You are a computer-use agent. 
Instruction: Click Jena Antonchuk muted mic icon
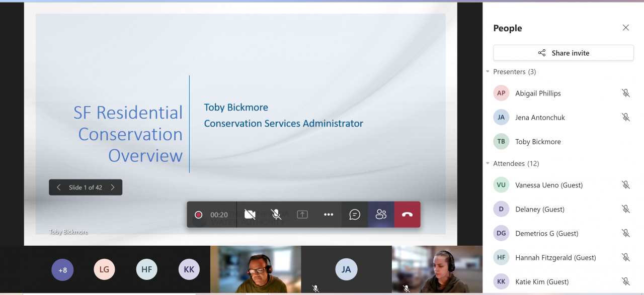pyautogui.click(x=626, y=117)
